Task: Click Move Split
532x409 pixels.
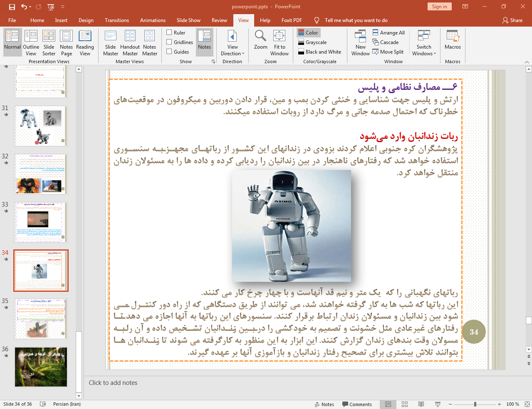Action: pyautogui.click(x=388, y=52)
